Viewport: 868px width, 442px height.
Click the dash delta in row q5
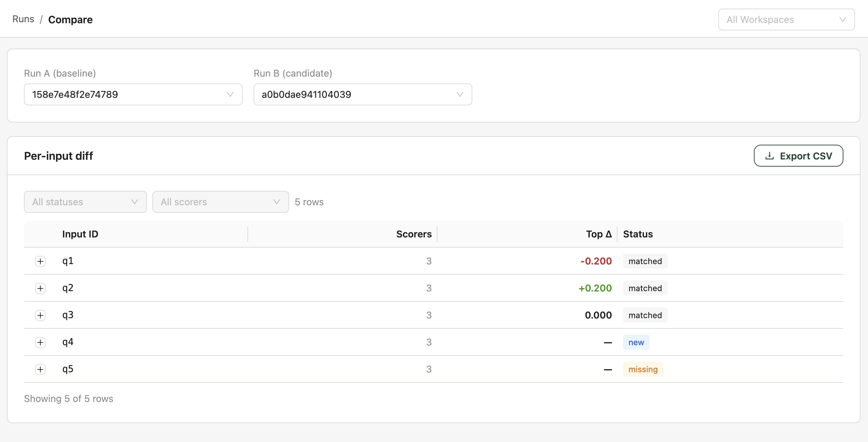(x=608, y=369)
